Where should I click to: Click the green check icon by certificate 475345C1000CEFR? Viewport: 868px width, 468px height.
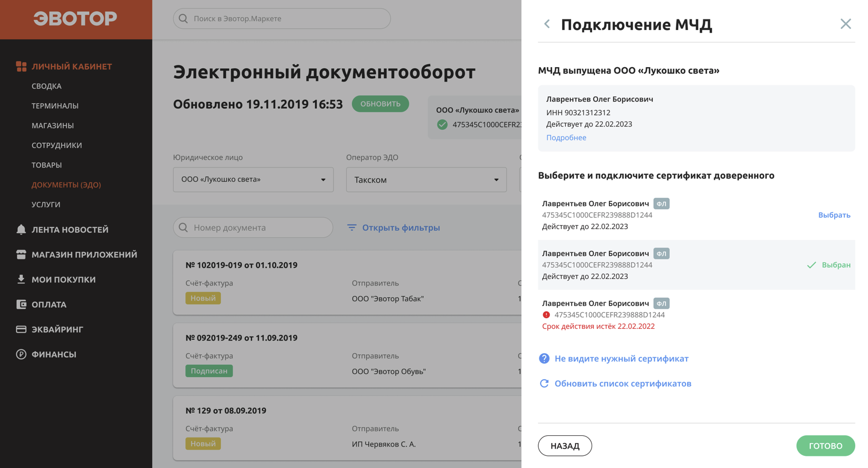442,125
